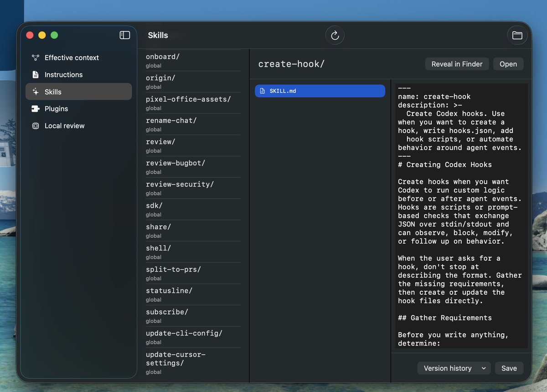Viewport: 547px width, 392px height.
Task: Select the onboard/ skill
Action: [193, 61]
